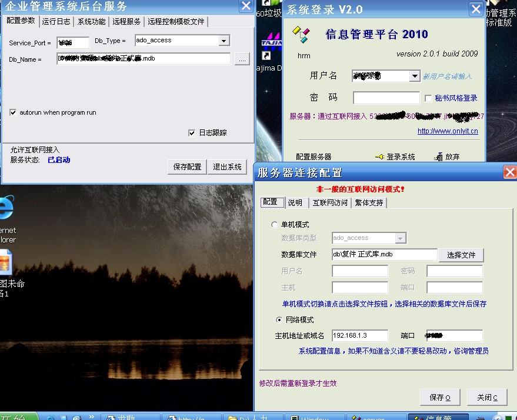Open the untitled image file on desktop
The image size is (517, 420).
point(5,262)
